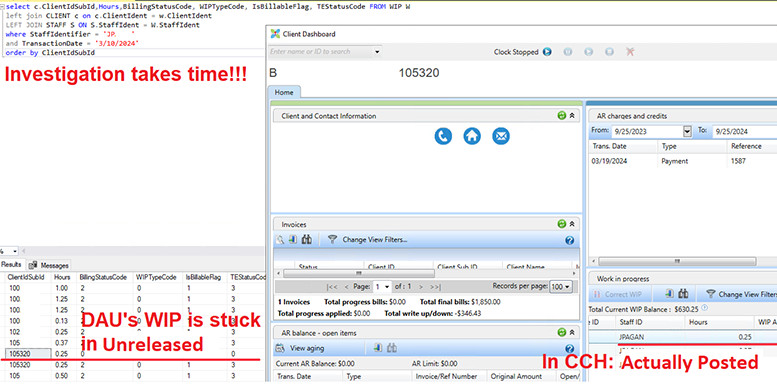Screen dimensions: 777x387
Task: Click binoculars icon in Work in progress
Action: point(683,294)
